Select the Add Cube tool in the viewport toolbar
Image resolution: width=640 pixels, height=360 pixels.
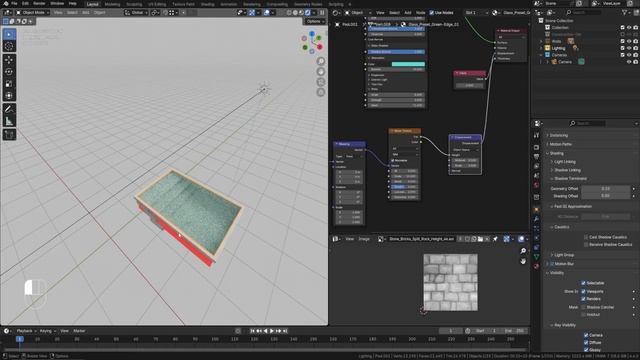point(9,134)
